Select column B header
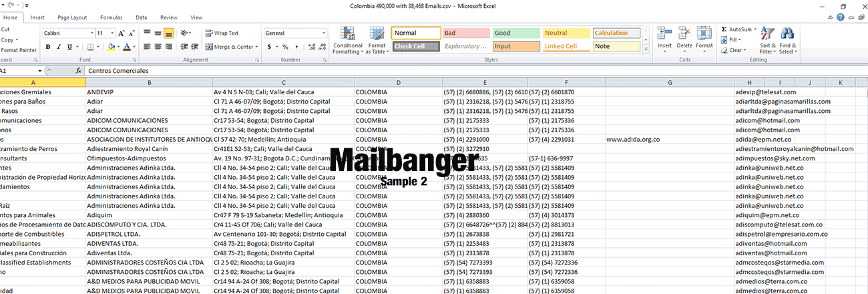Viewport: 868px width, 294px height. click(150, 82)
